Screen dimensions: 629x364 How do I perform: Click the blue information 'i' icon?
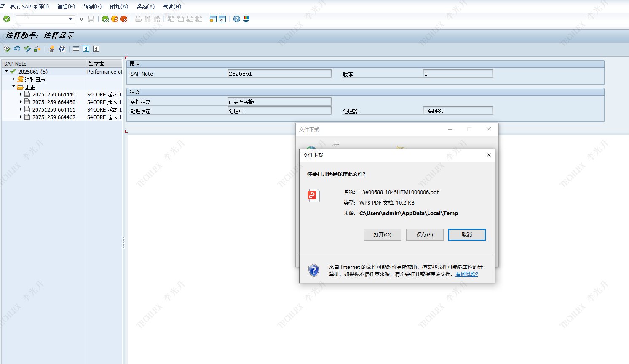coord(86,49)
